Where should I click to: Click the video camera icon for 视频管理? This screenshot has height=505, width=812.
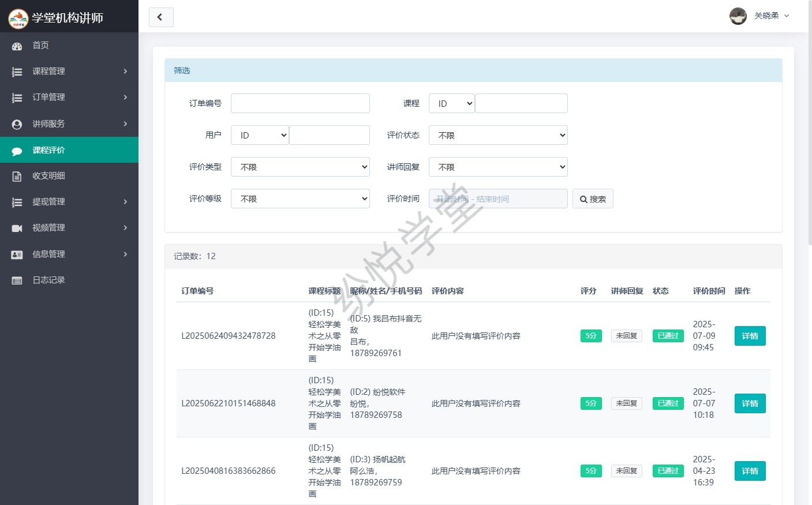point(17,228)
